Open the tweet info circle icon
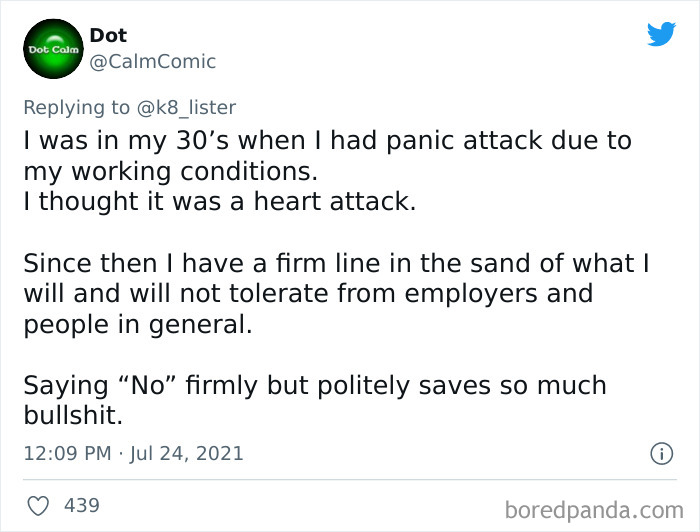Image resolution: width=700 pixels, height=532 pixels. coord(661,454)
